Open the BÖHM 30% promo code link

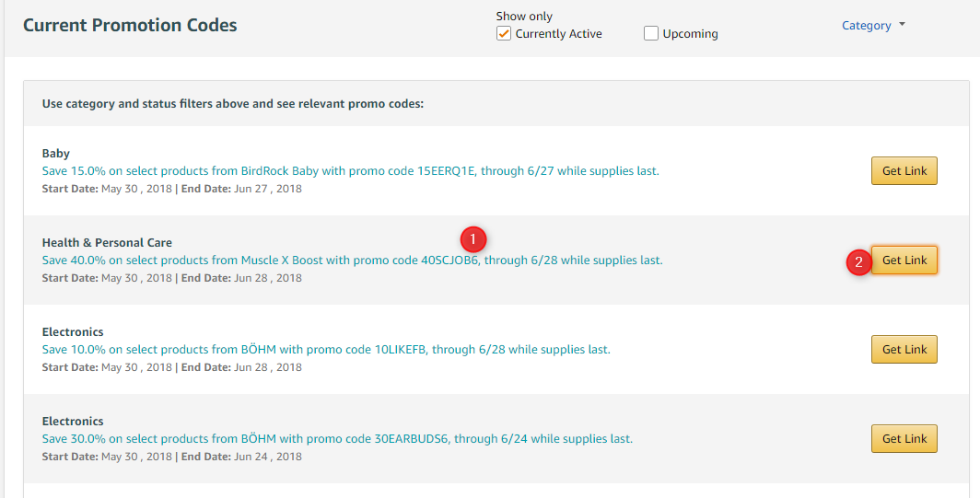tap(337, 439)
